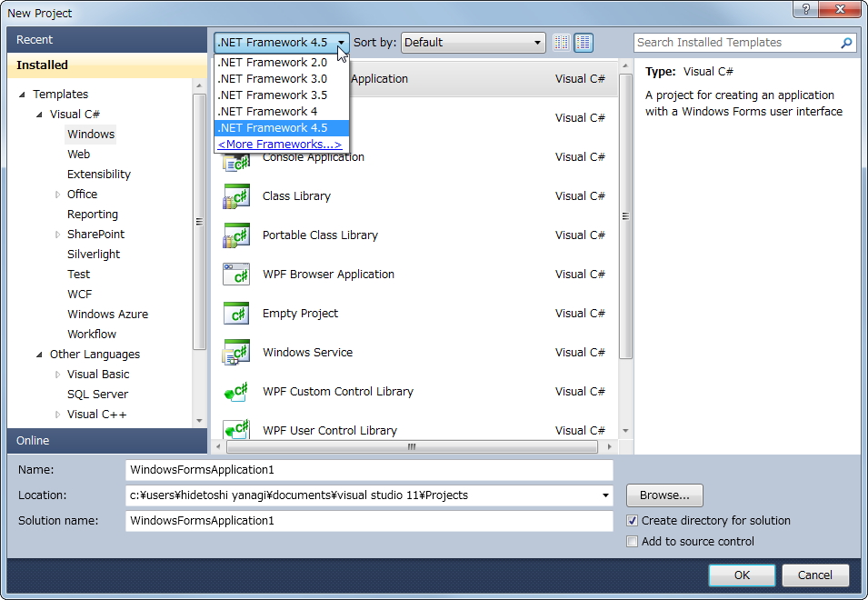Open the Online templates section
868x600 pixels.
tap(33, 440)
